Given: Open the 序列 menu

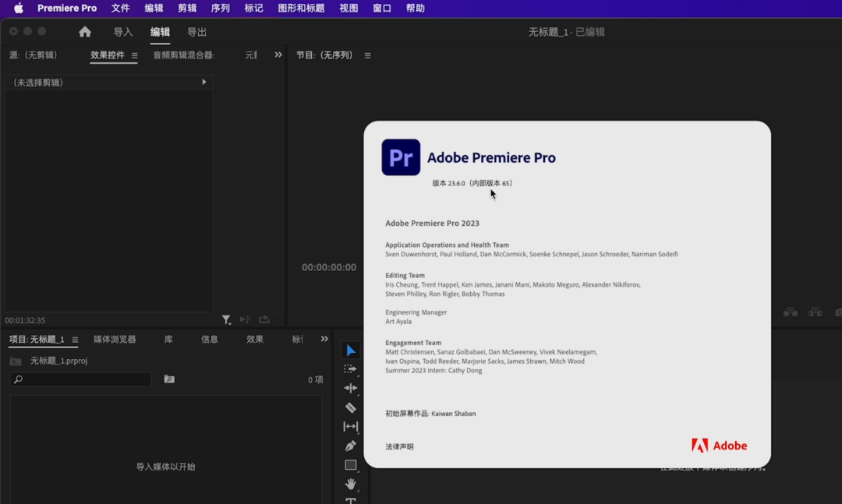Looking at the screenshot, I should [220, 9].
